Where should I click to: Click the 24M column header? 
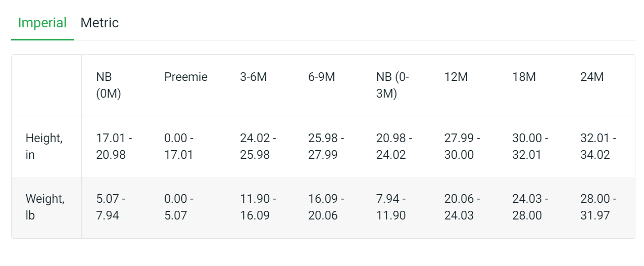[x=592, y=77]
